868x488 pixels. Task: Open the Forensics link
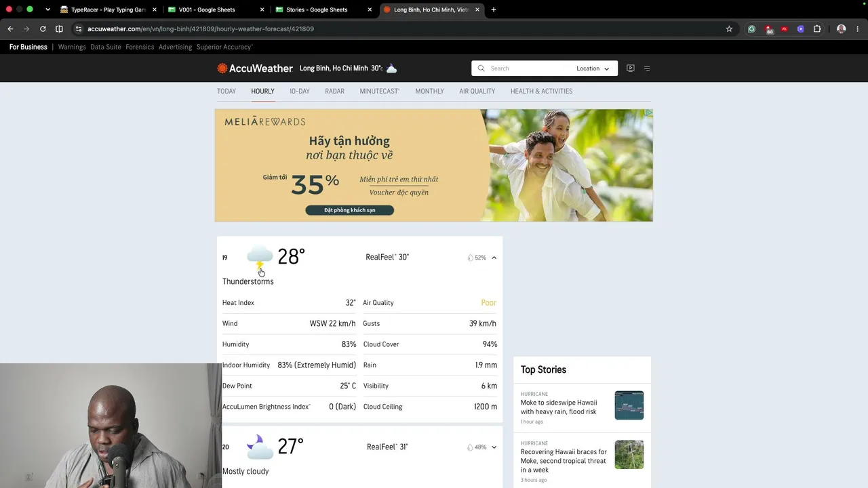click(x=140, y=47)
